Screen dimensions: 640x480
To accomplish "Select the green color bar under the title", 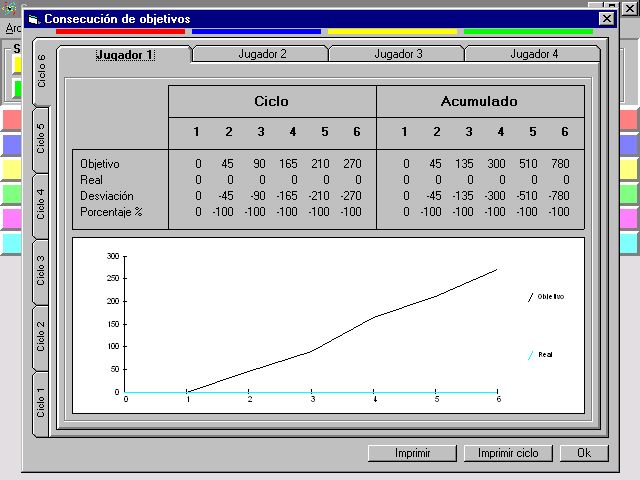I will [x=528, y=32].
